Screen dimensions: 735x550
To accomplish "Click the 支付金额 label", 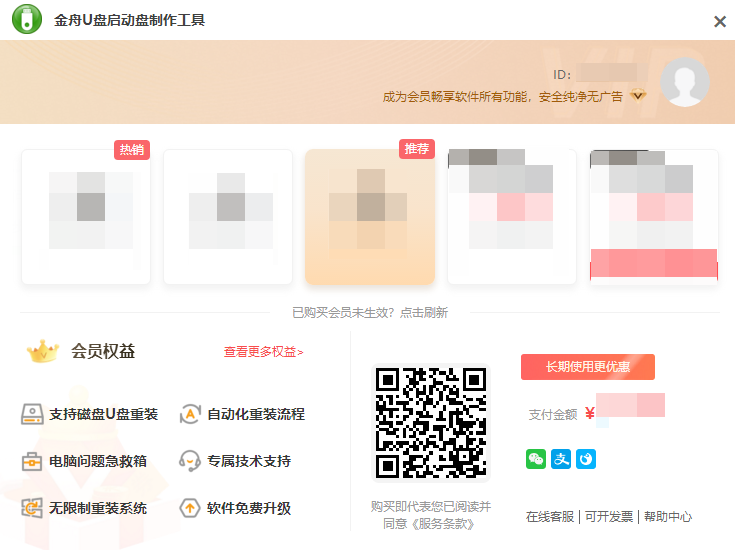I will click(x=553, y=414).
